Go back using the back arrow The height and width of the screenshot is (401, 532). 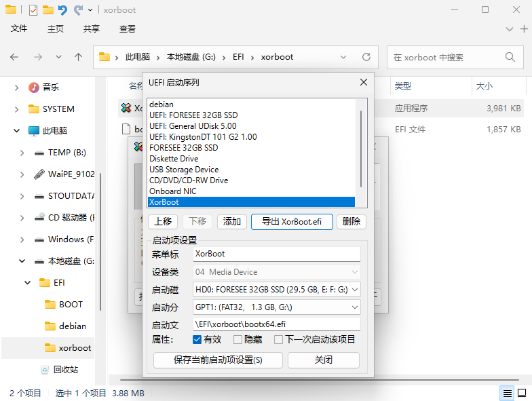point(14,57)
